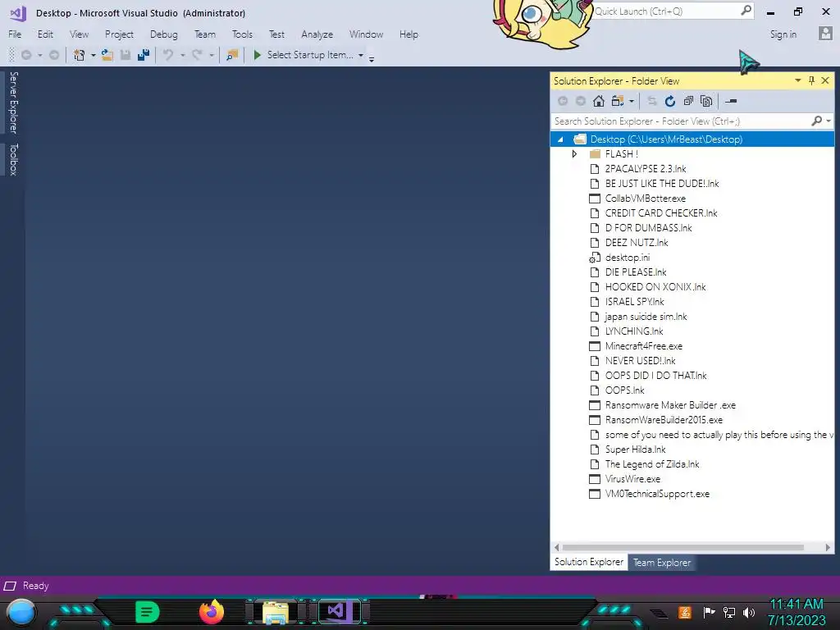Select Minecraft4Free.exe file
Viewport: 840px width, 630px height.
(x=643, y=346)
